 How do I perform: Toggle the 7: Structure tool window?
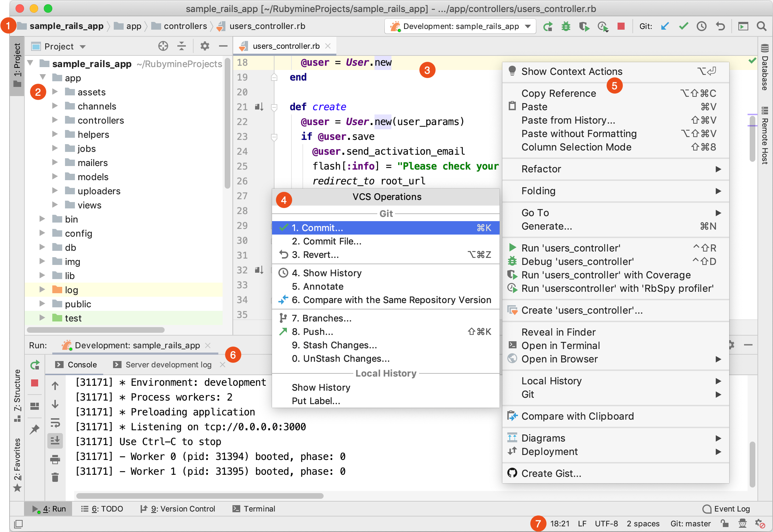pyautogui.click(x=17, y=396)
